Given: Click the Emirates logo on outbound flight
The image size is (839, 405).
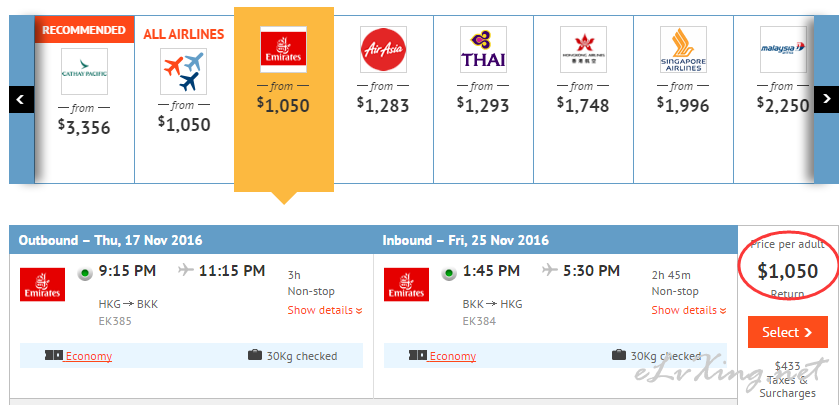Looking at the screenshot, I should [42, 285].
